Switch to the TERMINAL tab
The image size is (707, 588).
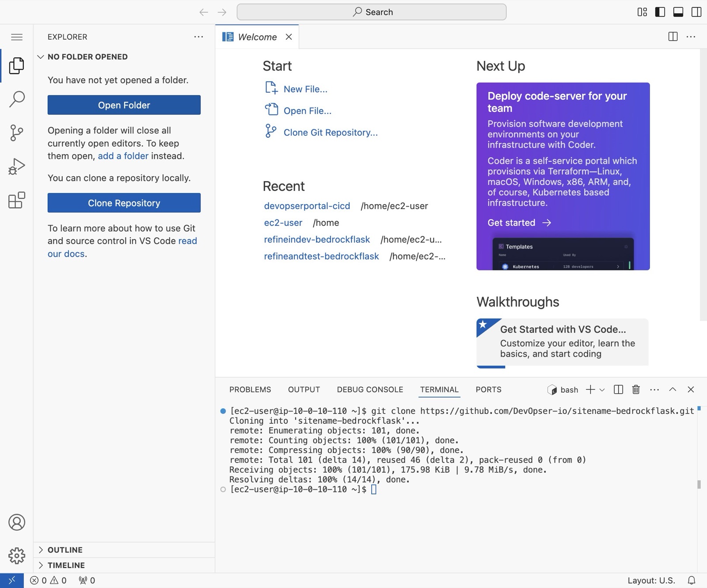tap(439, 390)
